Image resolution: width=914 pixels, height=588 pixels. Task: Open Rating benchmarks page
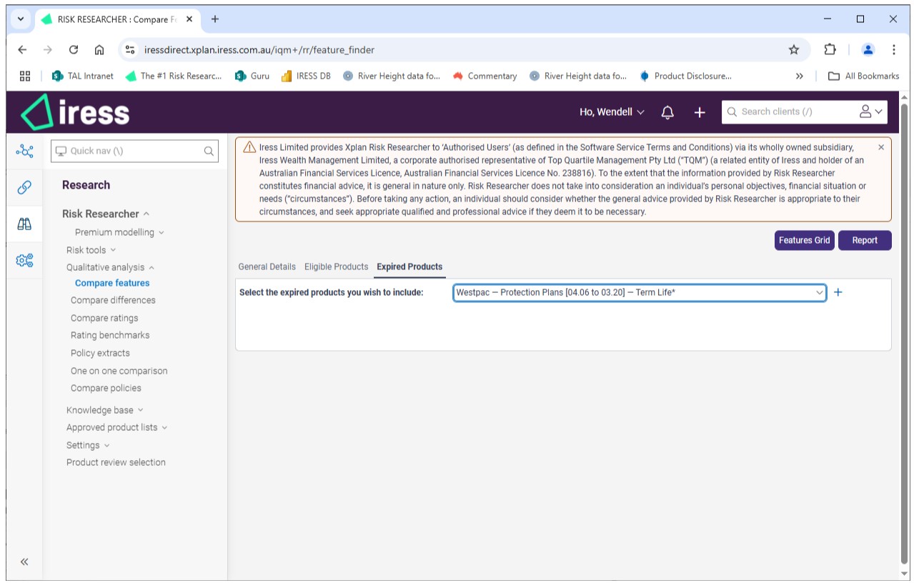point(110,335)
